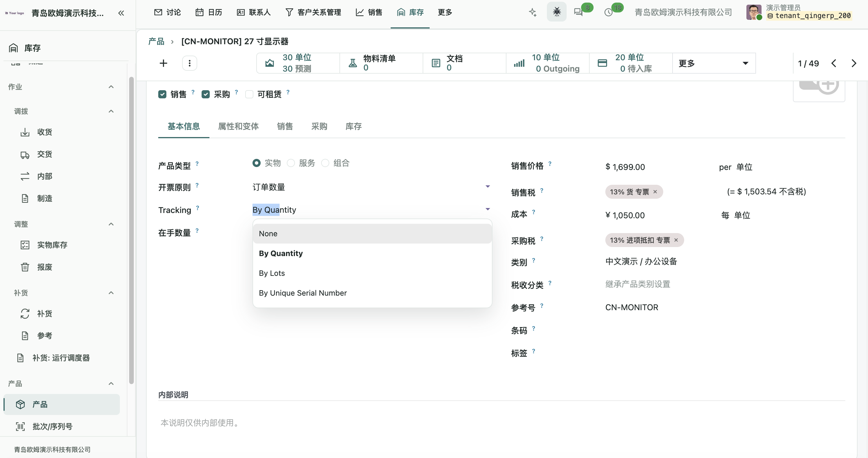Click 产品 breadcrumb link
The height and width of the screenshot is (458, 868).
coord(156,41)
